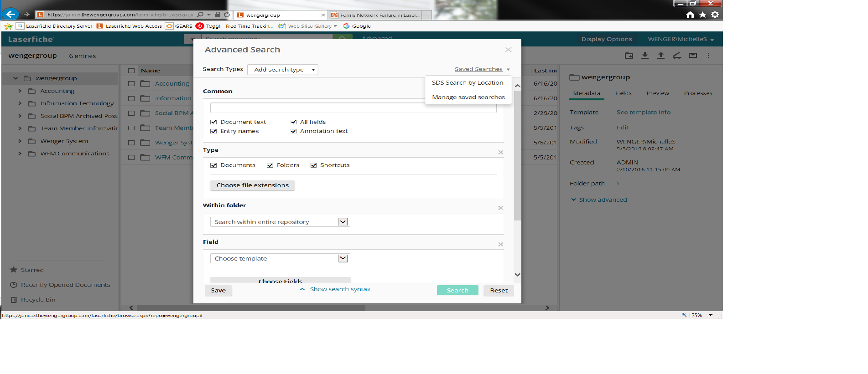Click the Advanced Search dialog vertical scrollbar
The image size is (868, 374).
(x=517, y=155)
